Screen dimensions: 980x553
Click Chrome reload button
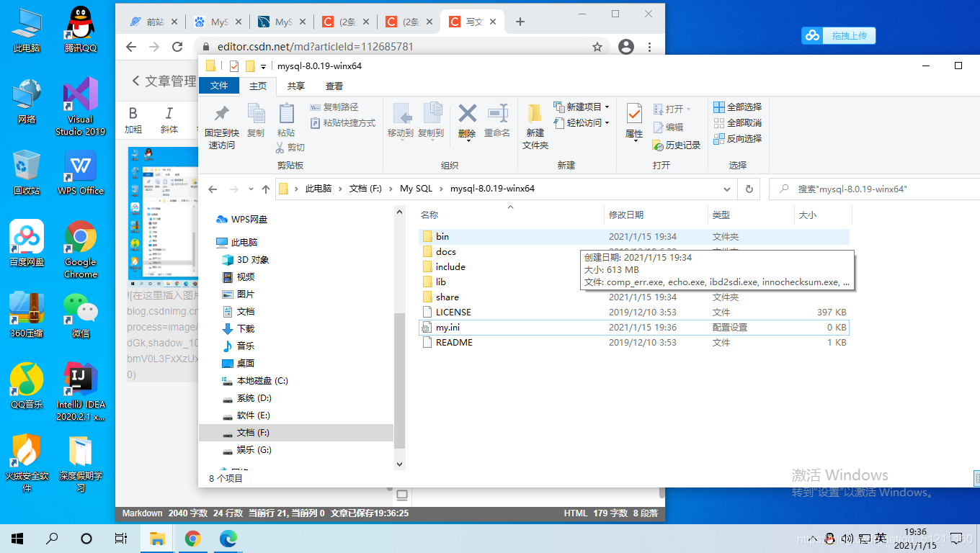tap(177, 47)
